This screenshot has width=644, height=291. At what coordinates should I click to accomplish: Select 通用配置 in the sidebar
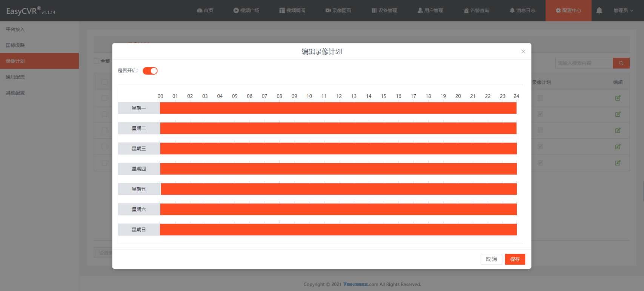click(15, 77)
